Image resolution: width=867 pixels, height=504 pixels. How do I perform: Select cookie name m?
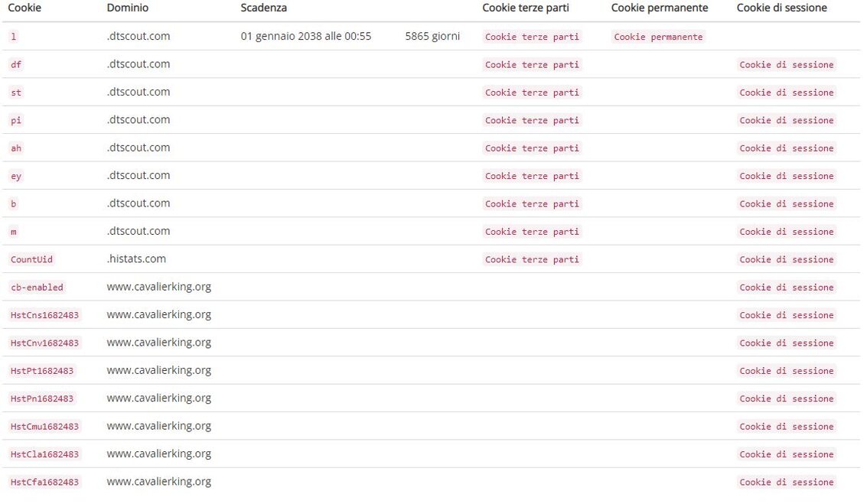point(14,232)
